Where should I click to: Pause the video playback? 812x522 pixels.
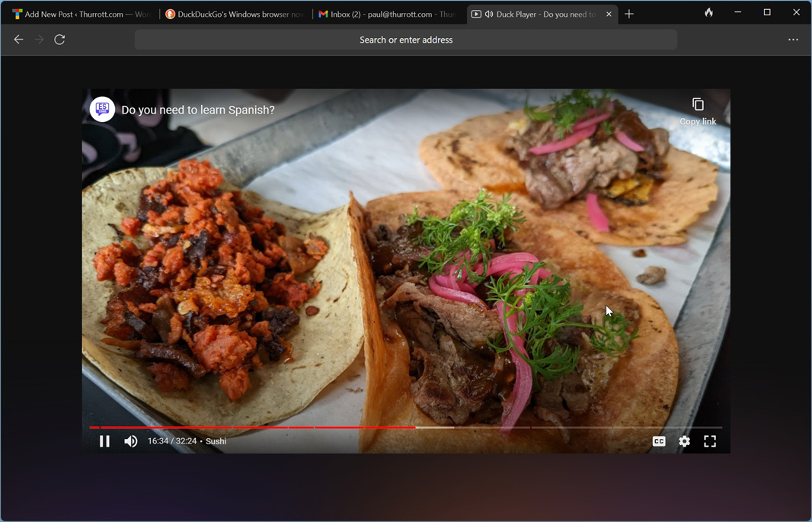(x=105, y=441)
